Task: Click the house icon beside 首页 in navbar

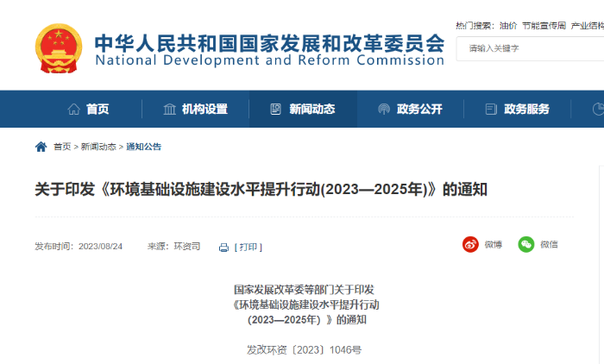Action: tap(74, 110)
